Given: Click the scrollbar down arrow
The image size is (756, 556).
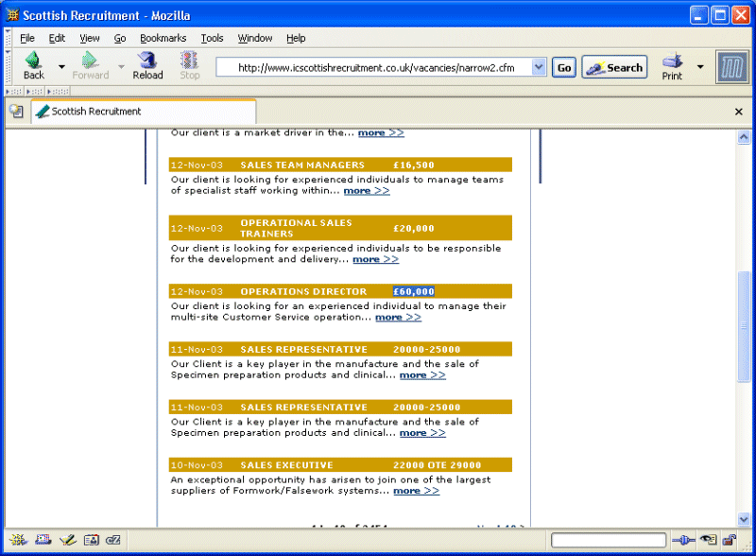Looking at the screenshot, I should click(x=744, y=519).
